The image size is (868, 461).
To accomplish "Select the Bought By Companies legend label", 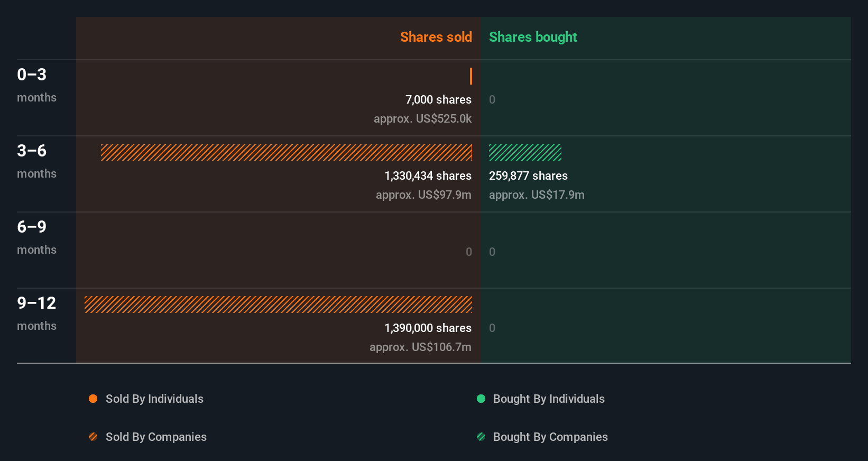I will [x=550, y=437].
